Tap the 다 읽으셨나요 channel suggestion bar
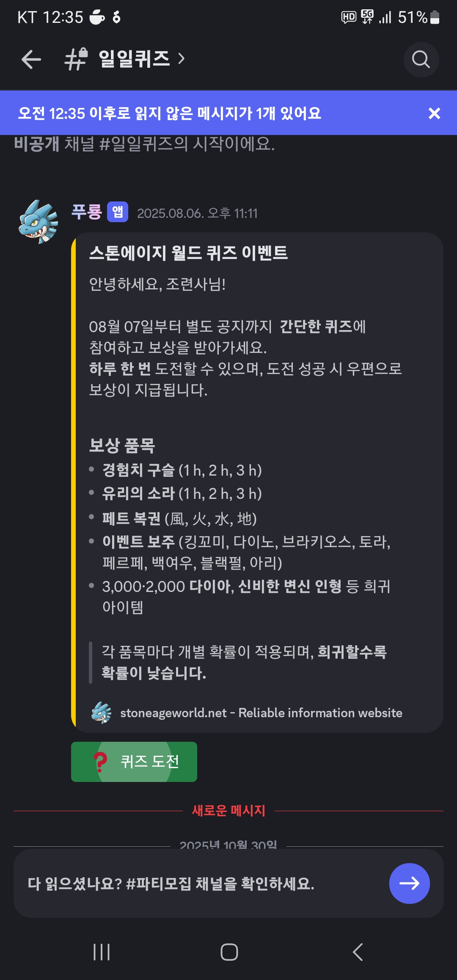Viewport: 457px width, 980px height. pyautogui.click(x=171, y=884)
